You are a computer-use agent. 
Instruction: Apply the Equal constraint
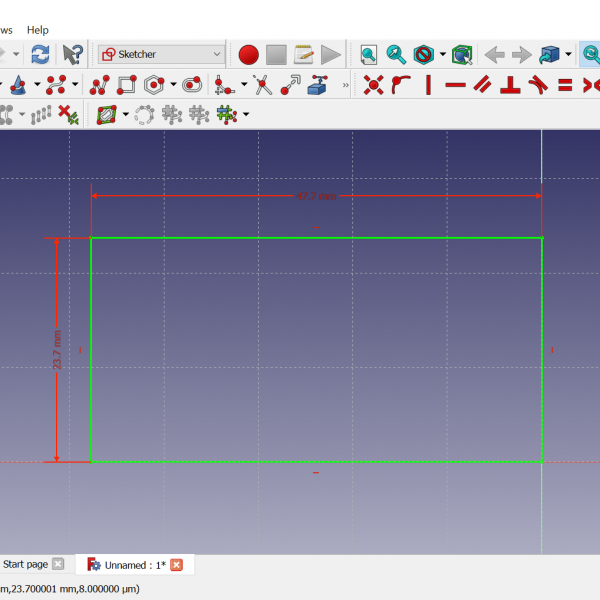[565, 85]
